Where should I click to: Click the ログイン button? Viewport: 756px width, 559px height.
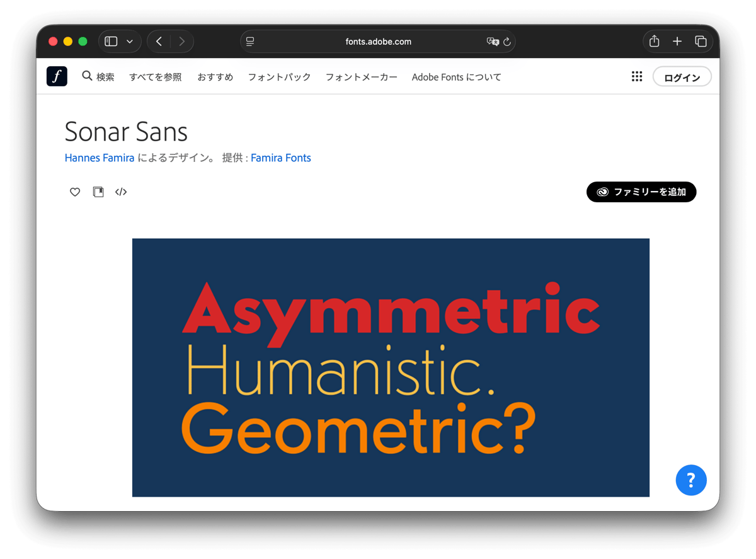point(682,77)
